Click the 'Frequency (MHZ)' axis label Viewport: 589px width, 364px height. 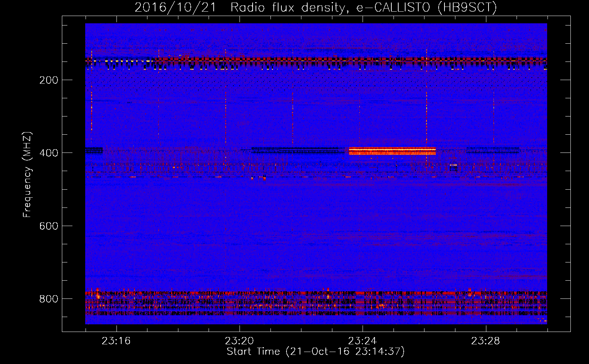[x=27, y=175]
